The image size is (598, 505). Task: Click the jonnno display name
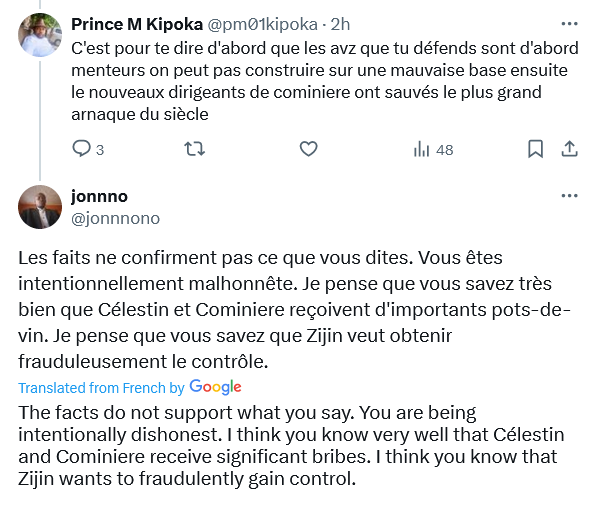point(99,197)
